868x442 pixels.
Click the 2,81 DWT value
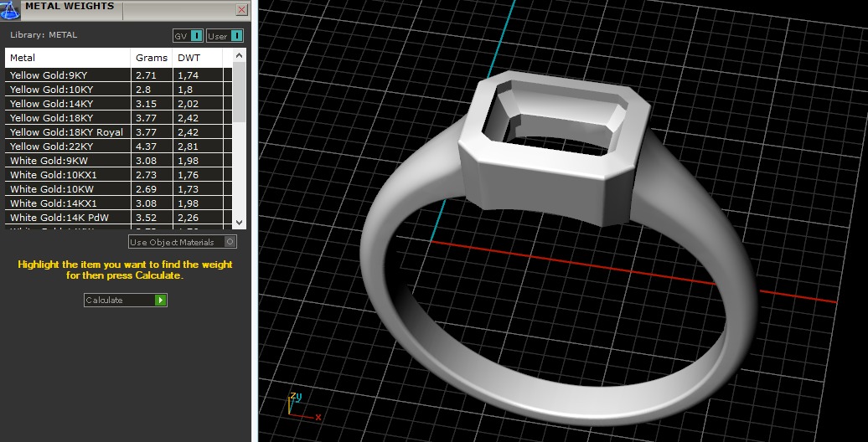[x=188, y=146]
